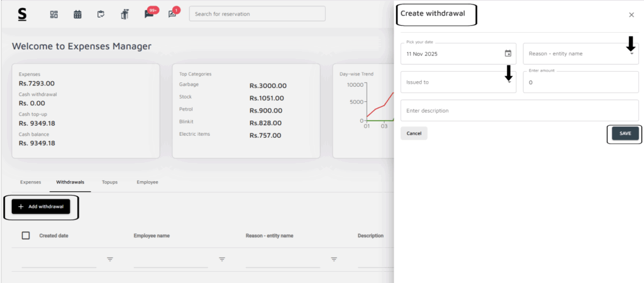Open the Created date column filter
Screen dimensions: 644x283
click(x=110, y=259)
